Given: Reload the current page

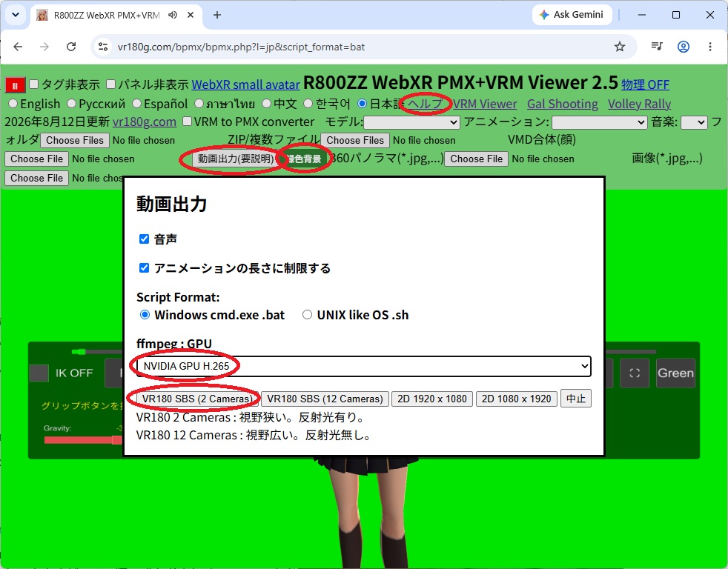Looking at the screenshot, I should [x=71, y=47].
